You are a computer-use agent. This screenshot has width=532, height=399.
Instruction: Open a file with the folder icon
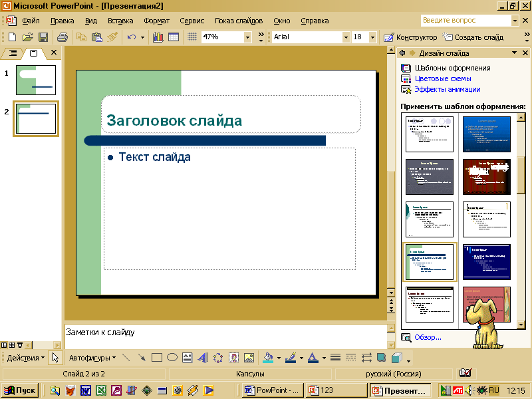[28, 37]
